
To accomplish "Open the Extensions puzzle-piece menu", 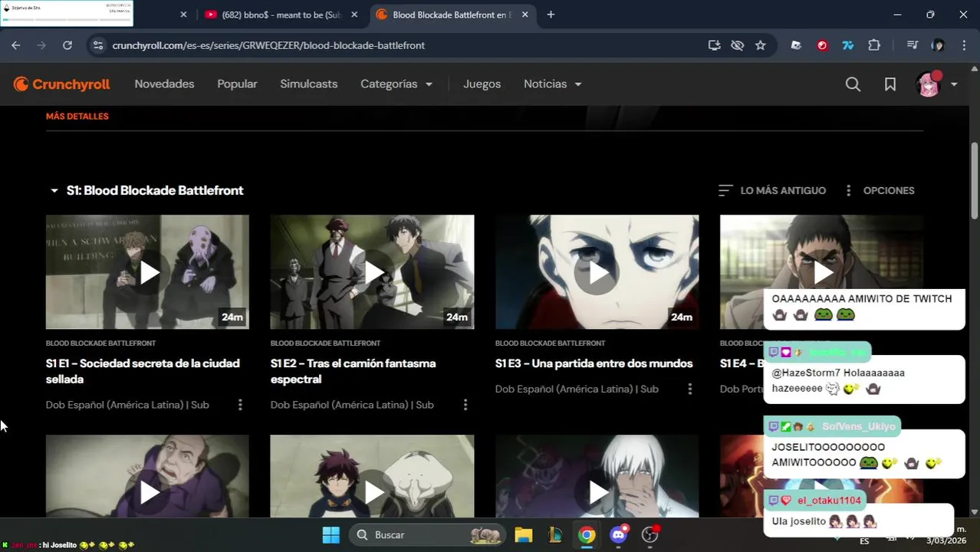I will [x=874, y=45].
